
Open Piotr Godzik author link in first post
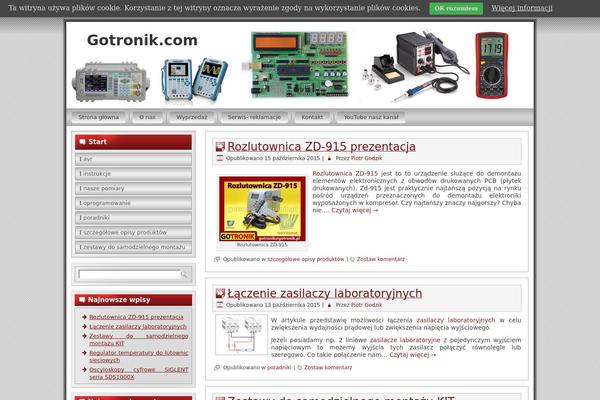coord(367,158)
